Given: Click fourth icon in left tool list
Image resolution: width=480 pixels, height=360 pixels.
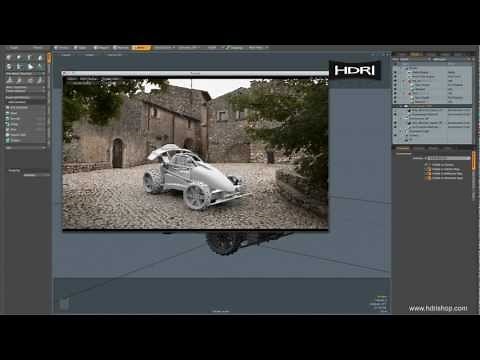Looking at the screenshot, I should pos(7,124).
